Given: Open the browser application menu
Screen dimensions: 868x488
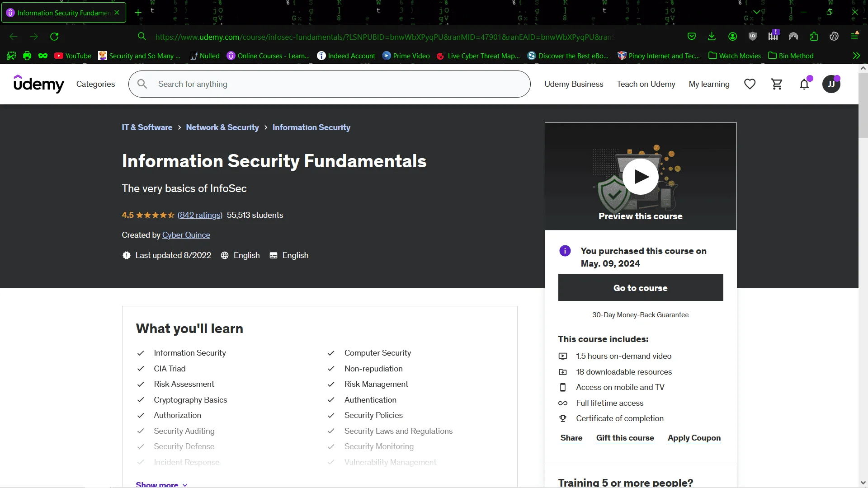Looking at the screenshot, I should click(x=854, y=36).
